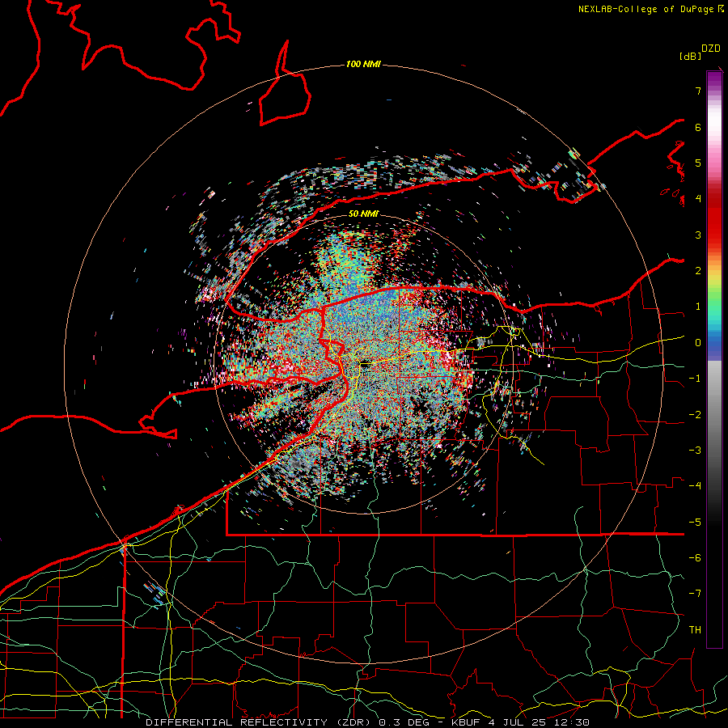Click the -3 value on the color scale
Image resolution: width=728 pixels, height=728 pixels.
pyautogui.click(x=695, y=451)
